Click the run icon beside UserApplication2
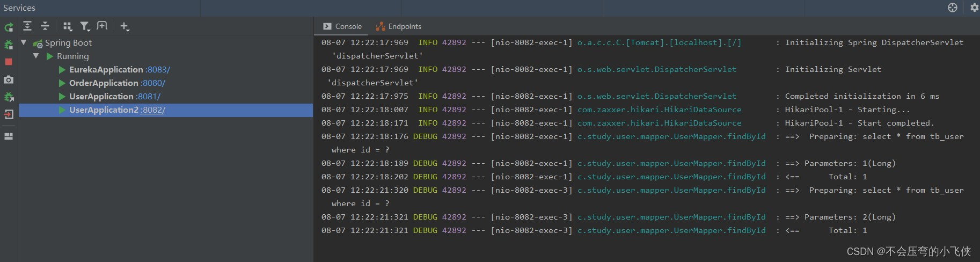 pyautogui.click(x=62, y=110)
